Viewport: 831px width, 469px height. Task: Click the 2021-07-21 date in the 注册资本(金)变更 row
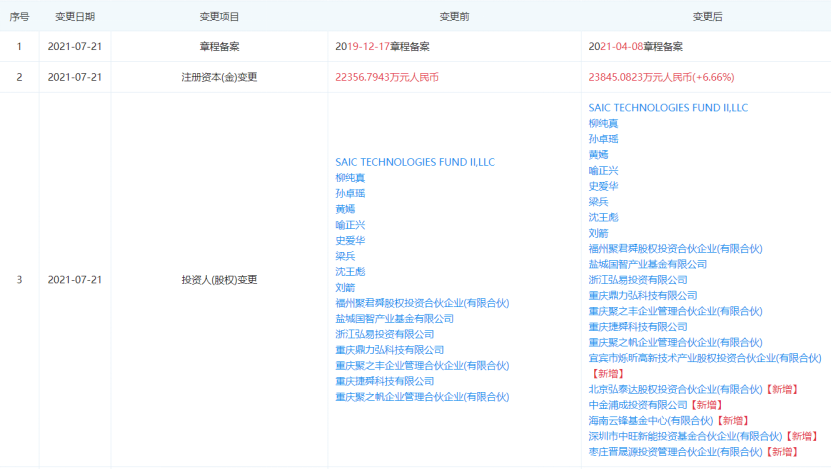pos(75,77)
